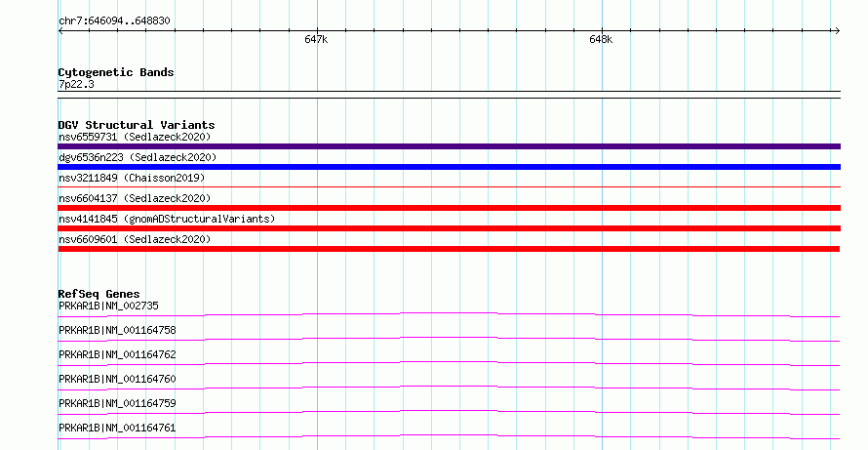Click the 648k ruler tick label
868x450 pixels.
601,40
